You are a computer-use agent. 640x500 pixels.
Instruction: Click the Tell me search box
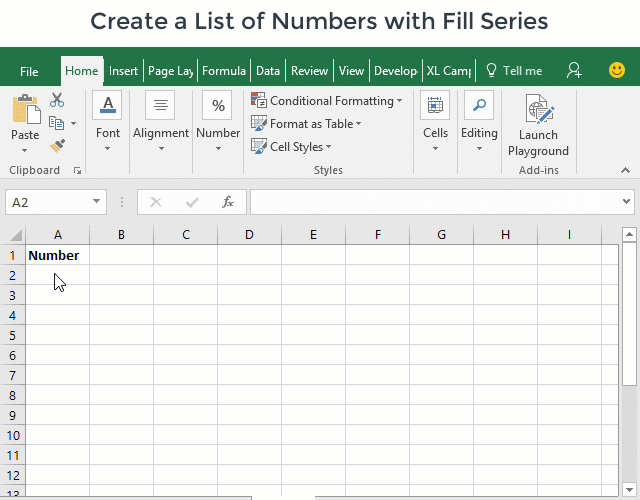click(x=514, y=71)
